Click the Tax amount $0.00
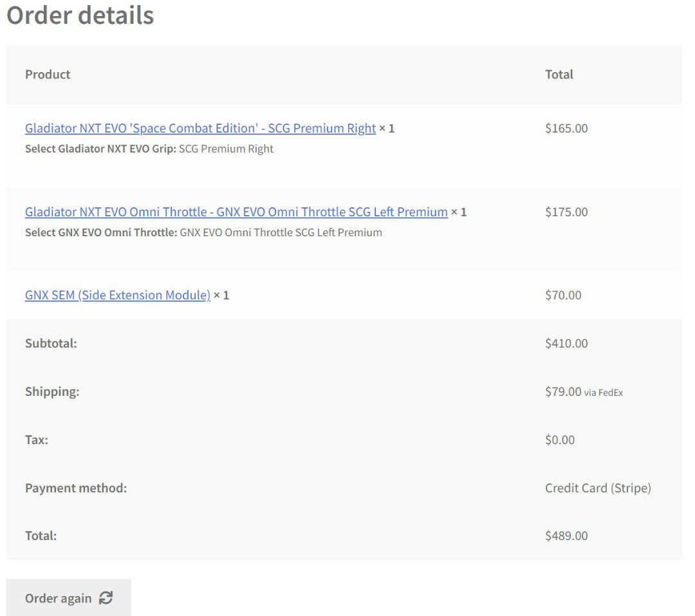695x616 pixels. pos(560,440)
